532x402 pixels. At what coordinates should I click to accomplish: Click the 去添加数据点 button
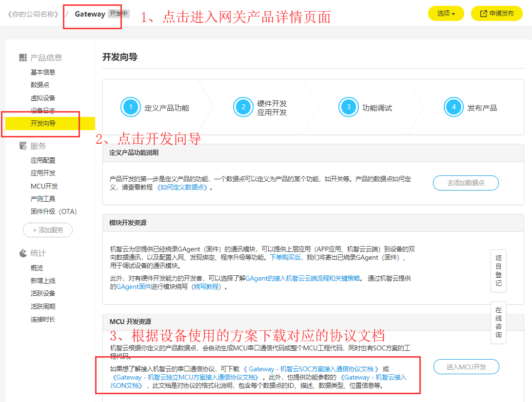click(466, 183)
